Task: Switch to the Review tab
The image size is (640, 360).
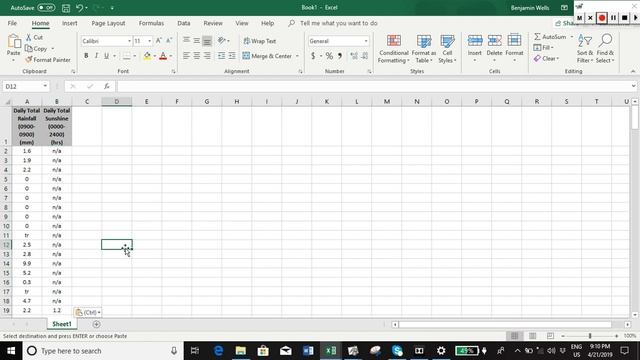Action: click(x=213, y=23)
